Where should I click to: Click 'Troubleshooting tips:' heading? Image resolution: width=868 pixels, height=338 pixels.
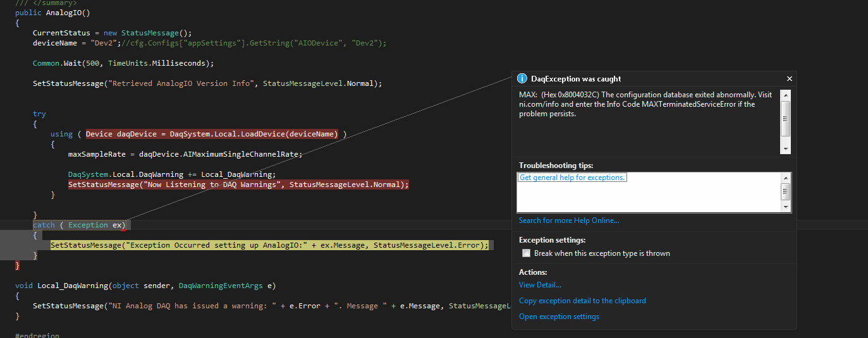(556, 166)
